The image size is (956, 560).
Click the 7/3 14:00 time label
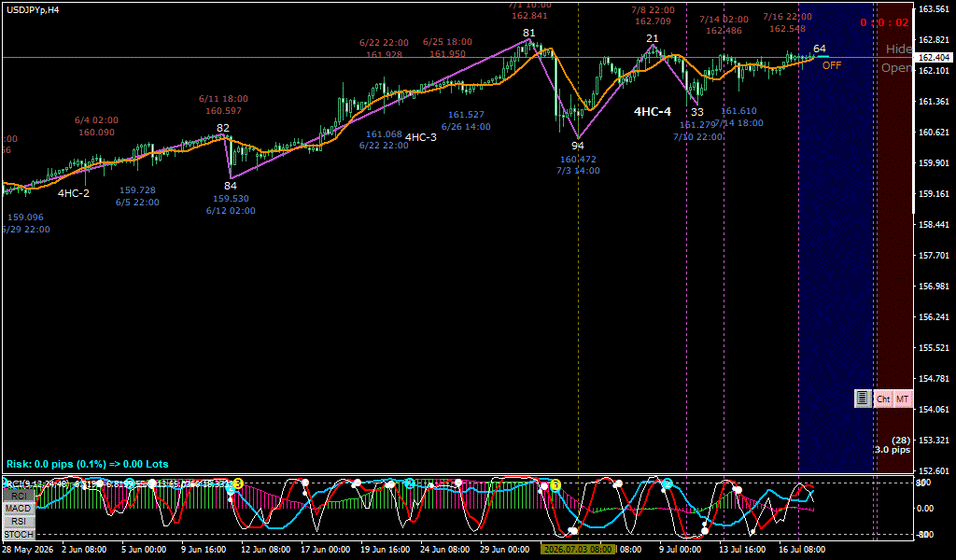click(x=578, y=171)
